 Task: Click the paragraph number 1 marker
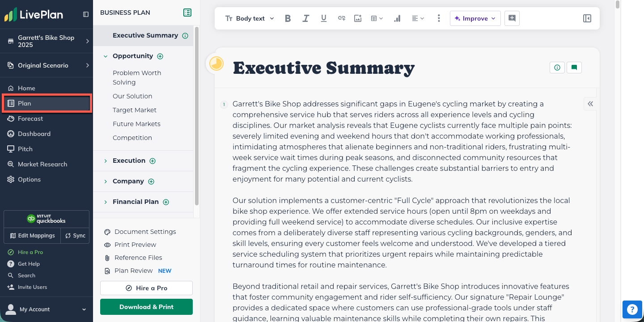click(x=224, y=105)
